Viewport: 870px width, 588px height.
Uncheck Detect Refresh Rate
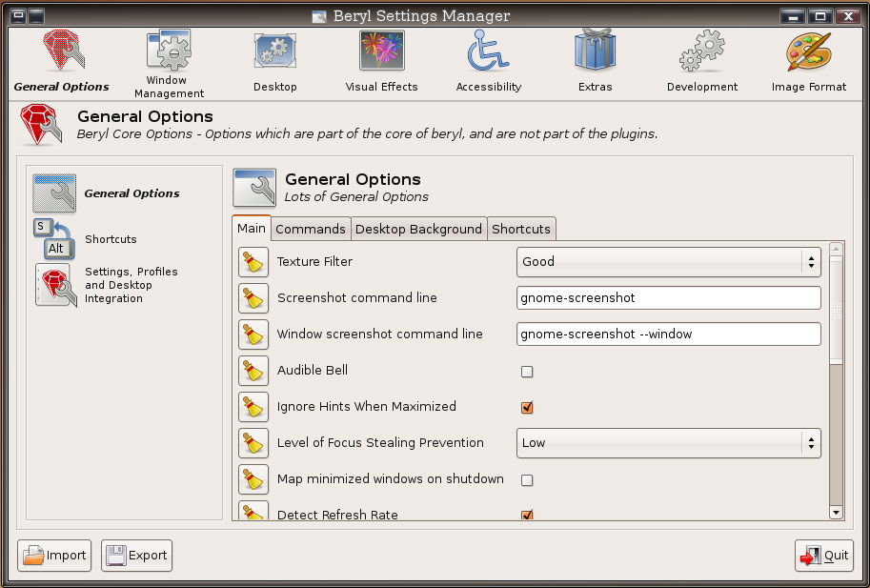coord(527,515)
